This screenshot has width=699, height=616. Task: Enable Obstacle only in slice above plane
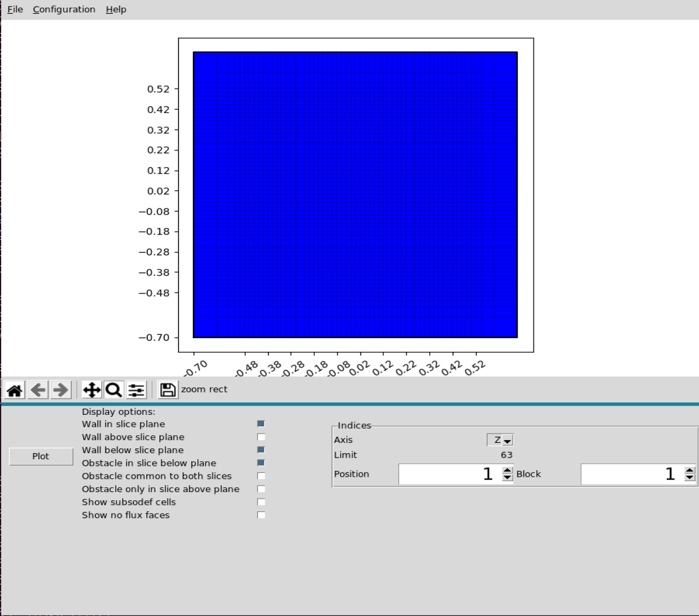[261, 489]
